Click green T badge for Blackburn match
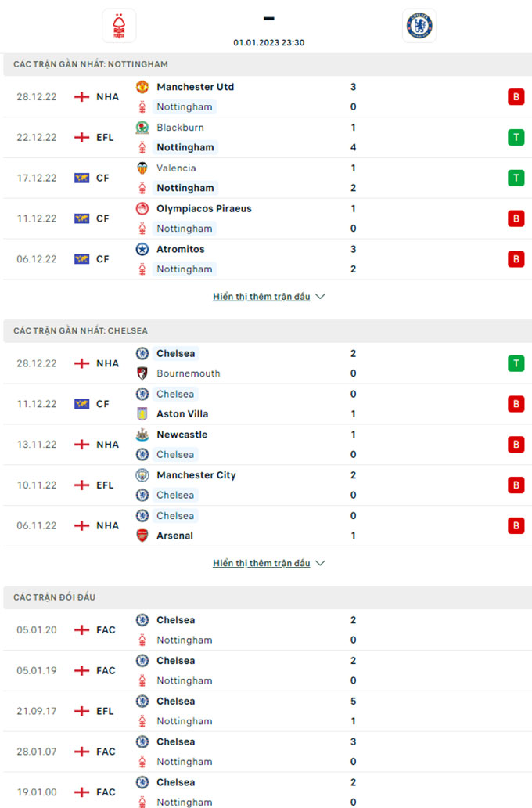This screenshot has width=532, height=808. coord(516,138)
